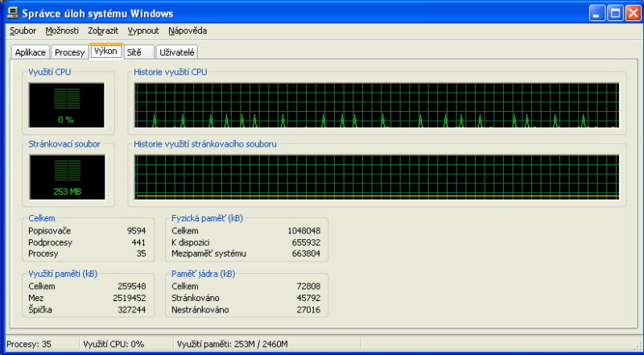The height and width of the screenshot is (355, 644).
Task: Click the K dispozici label
Action: coord(191,242)
